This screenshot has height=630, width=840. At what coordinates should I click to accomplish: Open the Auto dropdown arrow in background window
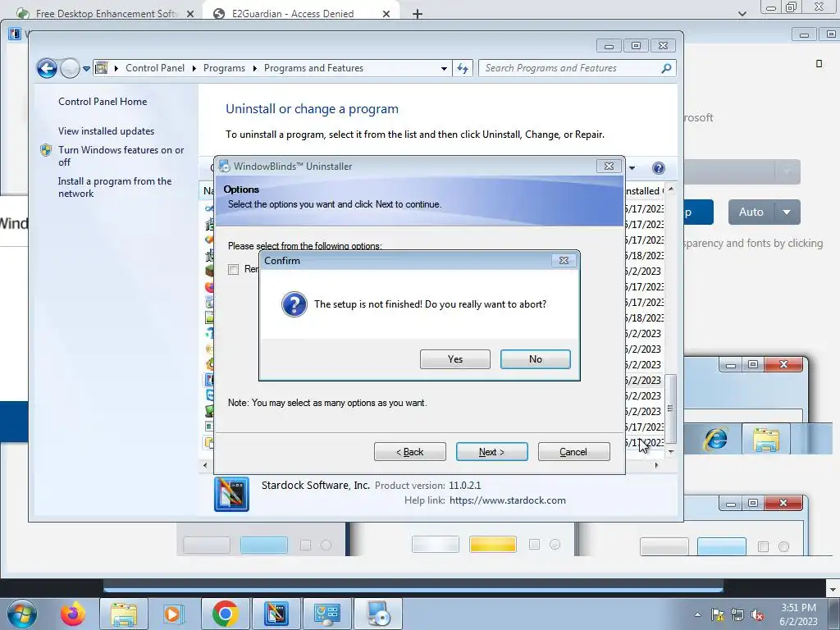pos(787,212)
